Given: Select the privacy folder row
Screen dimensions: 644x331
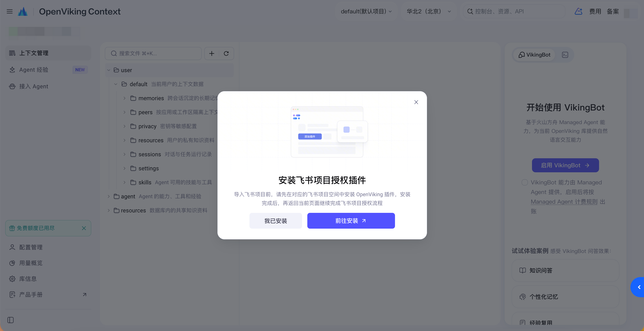Looking at the screenshot, I should coord(169,126).
